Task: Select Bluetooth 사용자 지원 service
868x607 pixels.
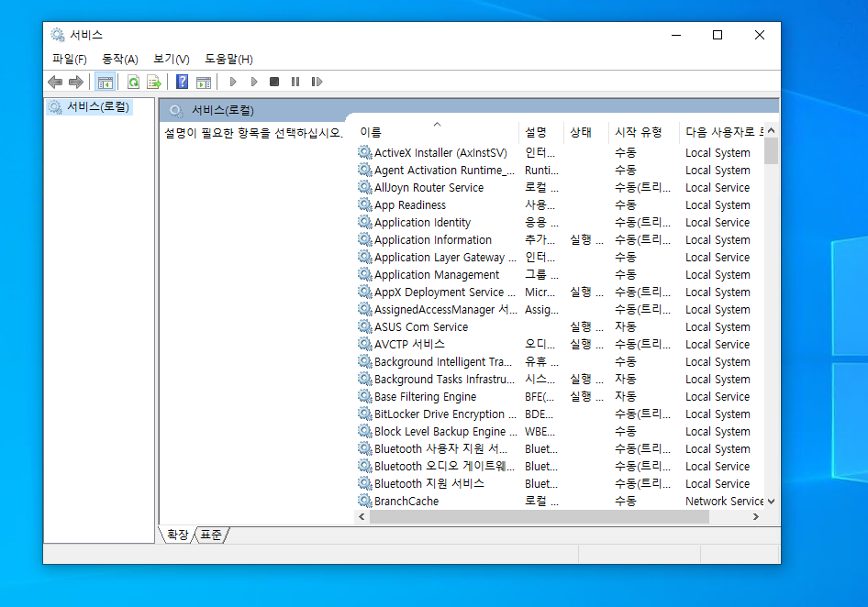Action: [559, 448]
